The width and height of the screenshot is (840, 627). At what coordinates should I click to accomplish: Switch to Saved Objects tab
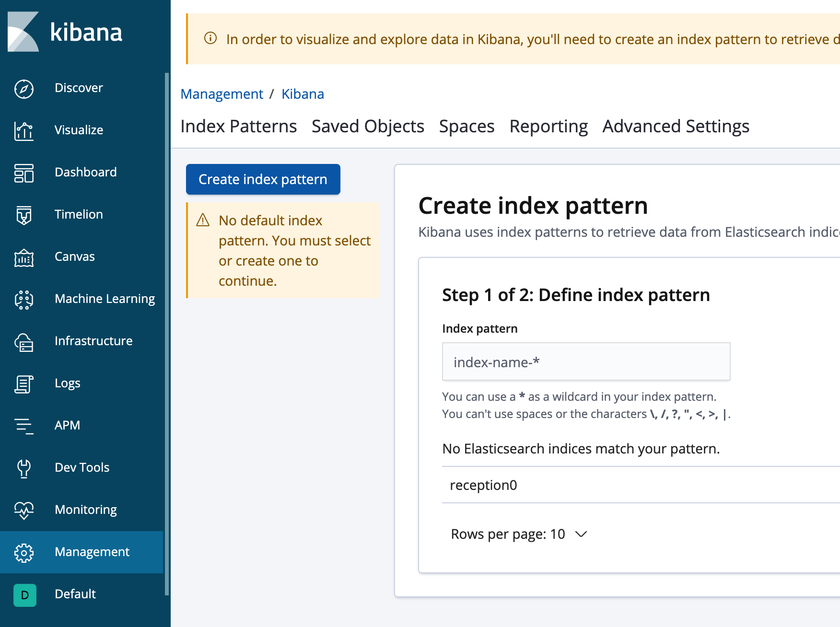[x=368, y=127]
